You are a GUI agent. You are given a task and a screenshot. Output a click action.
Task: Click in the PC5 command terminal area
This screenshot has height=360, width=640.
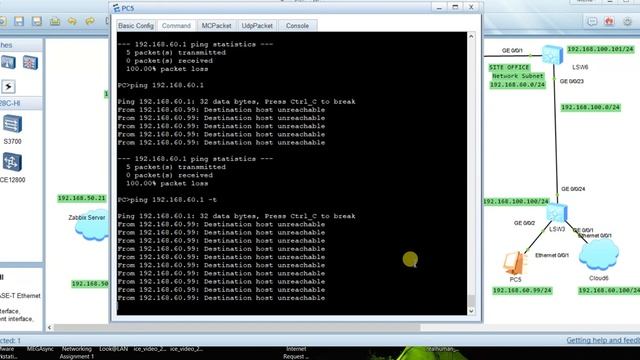click(x=291, y=173)
